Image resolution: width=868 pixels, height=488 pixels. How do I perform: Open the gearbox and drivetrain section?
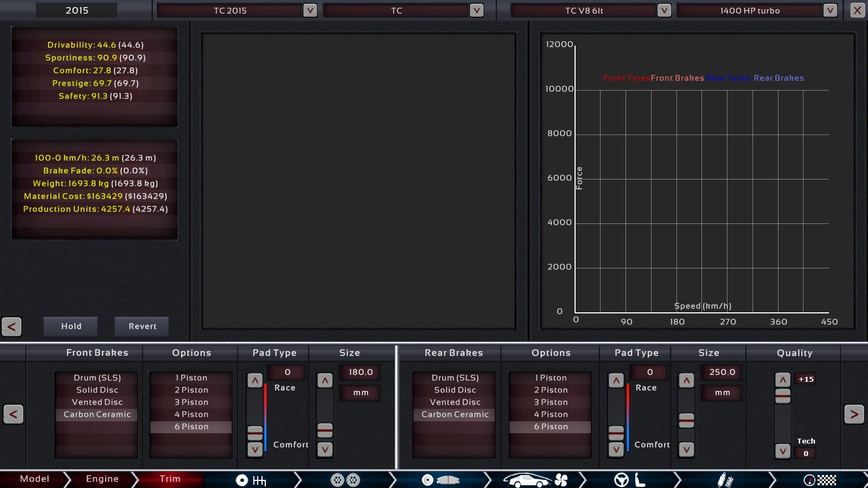pos(251,480)
